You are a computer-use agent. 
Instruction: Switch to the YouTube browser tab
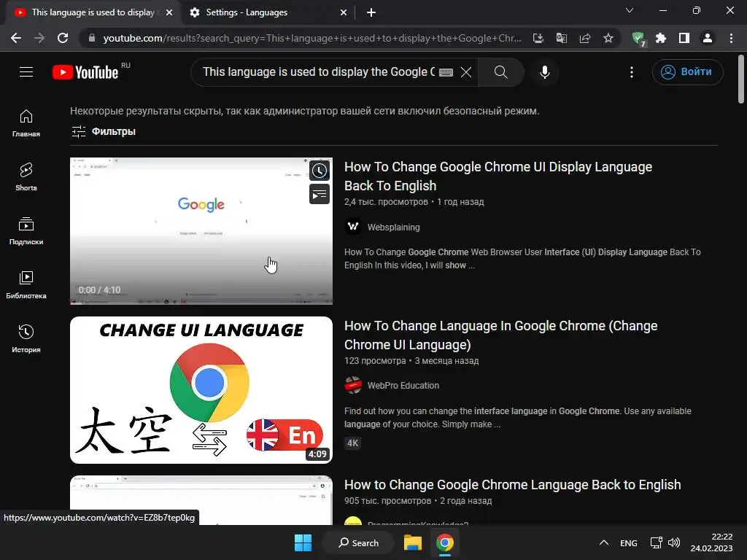(93, 12)
